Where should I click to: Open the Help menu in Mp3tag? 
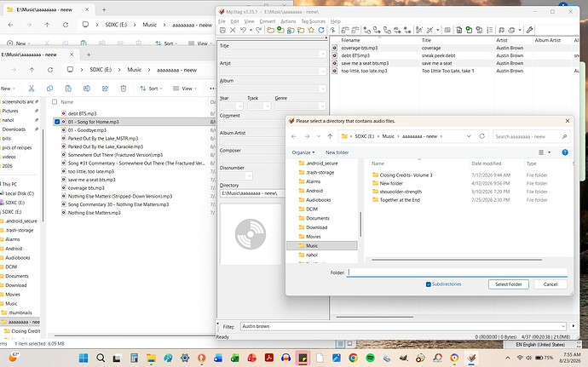335,21
